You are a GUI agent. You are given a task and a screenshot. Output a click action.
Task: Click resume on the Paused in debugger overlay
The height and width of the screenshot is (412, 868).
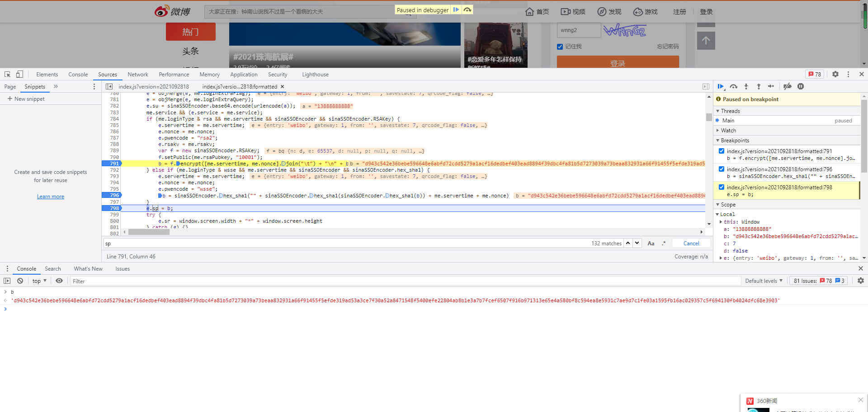[x=456, y=9]
